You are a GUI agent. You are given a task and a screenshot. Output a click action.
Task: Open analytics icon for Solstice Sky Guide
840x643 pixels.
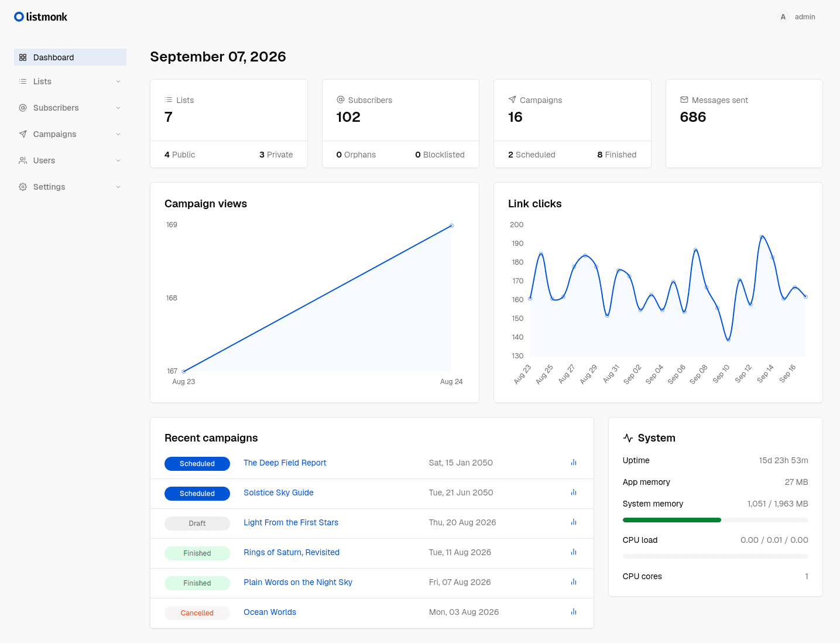coord(574,492)
